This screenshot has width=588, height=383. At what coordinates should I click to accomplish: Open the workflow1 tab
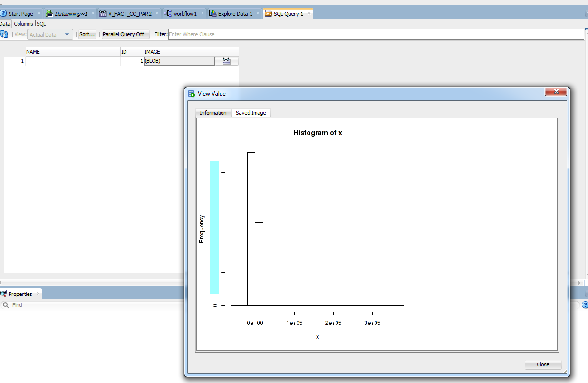point(184,14)
